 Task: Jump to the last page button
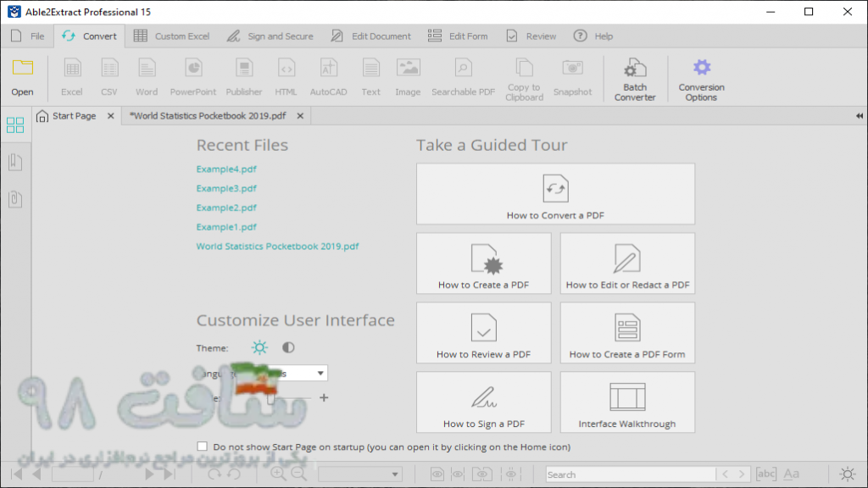[169, 474]
